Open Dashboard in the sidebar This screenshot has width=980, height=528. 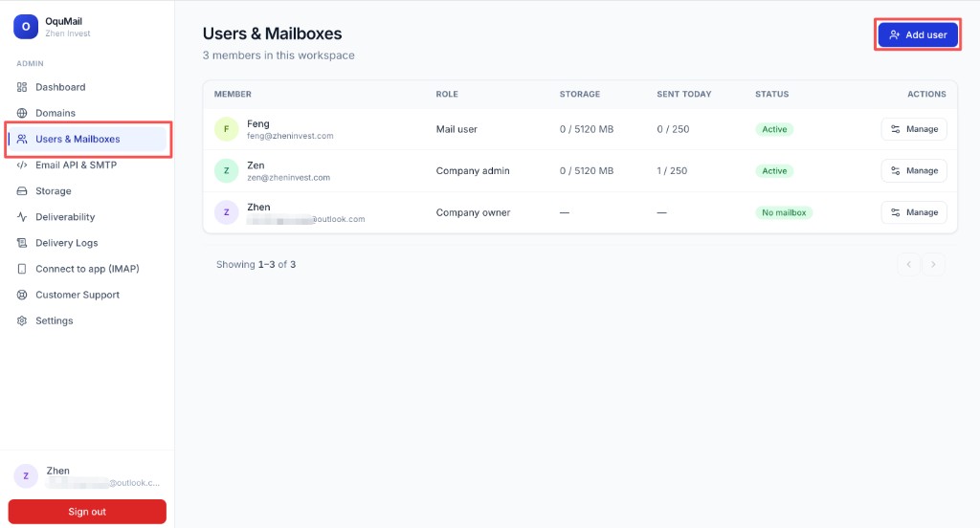pos(87,87)
